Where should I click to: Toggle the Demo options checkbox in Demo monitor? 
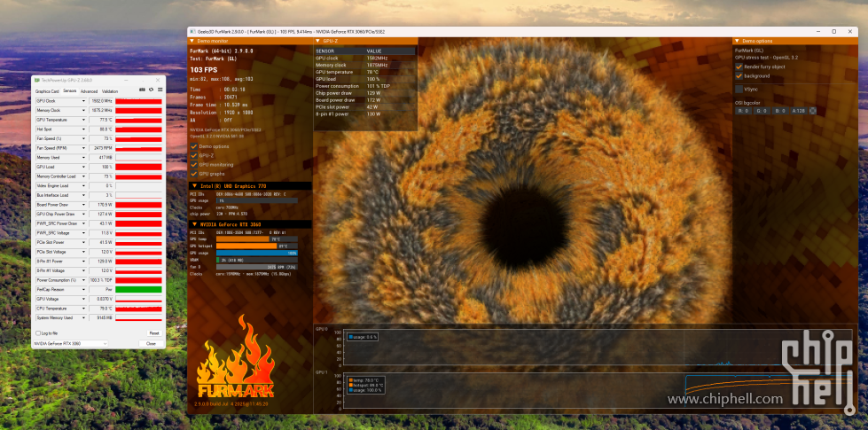click(x=194, y=146)
